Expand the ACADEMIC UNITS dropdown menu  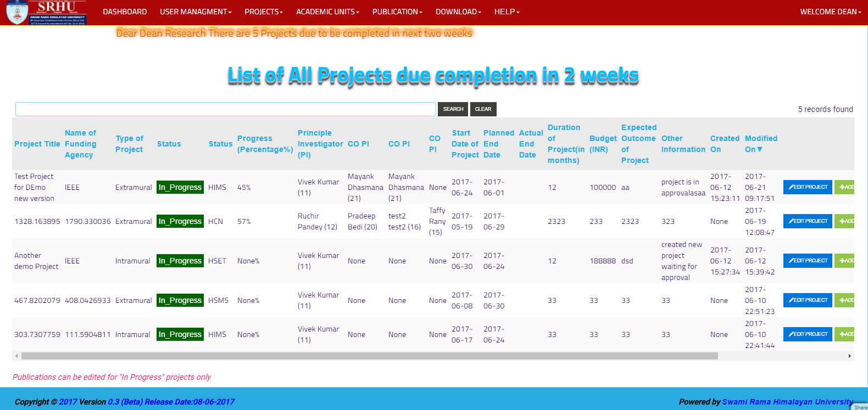tap(327, 12)
